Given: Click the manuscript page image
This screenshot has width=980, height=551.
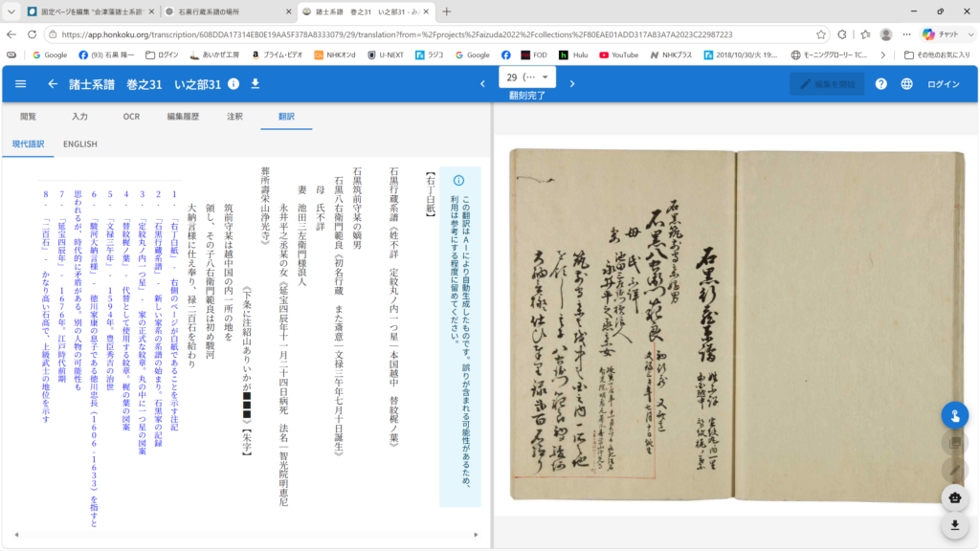Looking at the screenshot, I should coord(736,324).
